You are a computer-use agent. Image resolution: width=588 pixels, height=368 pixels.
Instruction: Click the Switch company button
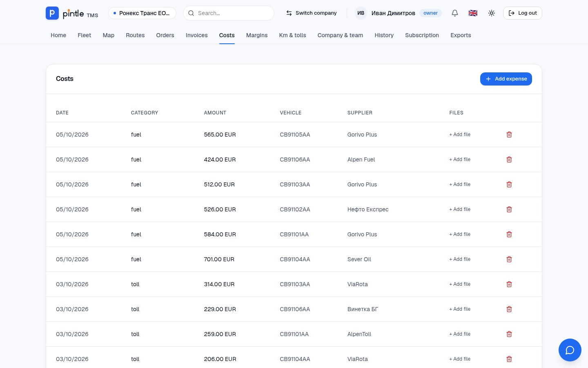click(311, 13)
